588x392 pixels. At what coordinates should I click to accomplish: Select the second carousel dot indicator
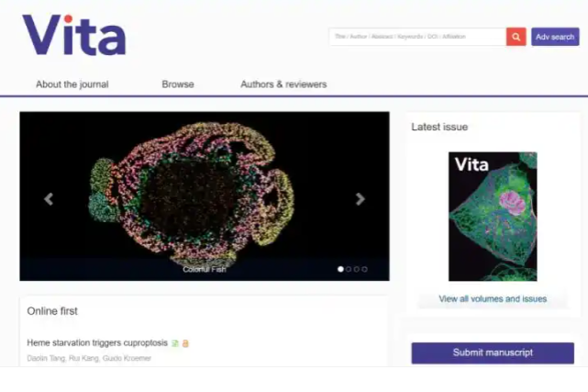click(349, 269)
